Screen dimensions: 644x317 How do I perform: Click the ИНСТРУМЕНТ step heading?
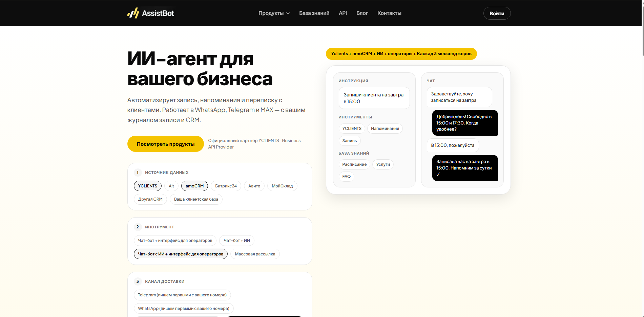pos(160,227)
